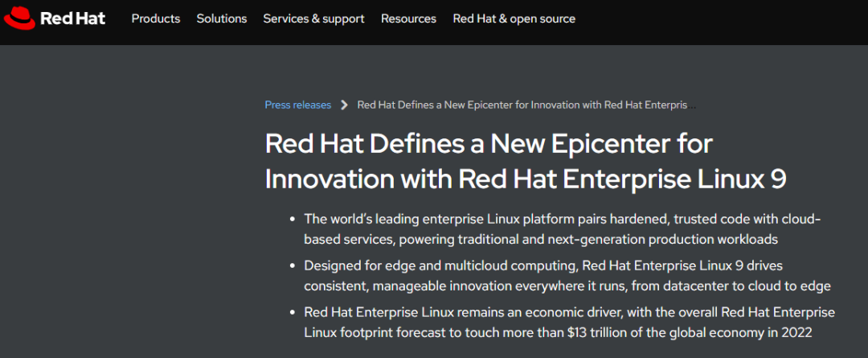Viewport: 868px width, 358px height.
Task: Go to Press releases breadcrumb link
Action: point(297,105)
